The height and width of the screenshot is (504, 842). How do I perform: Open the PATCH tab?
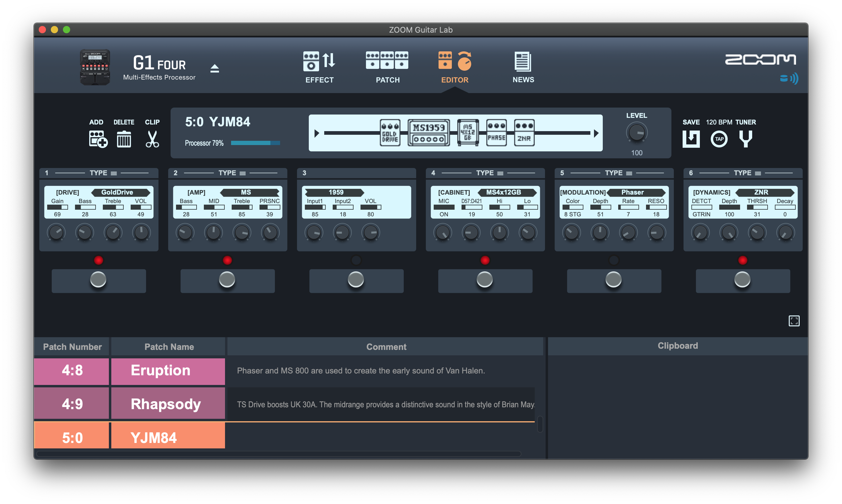point(387,68)
